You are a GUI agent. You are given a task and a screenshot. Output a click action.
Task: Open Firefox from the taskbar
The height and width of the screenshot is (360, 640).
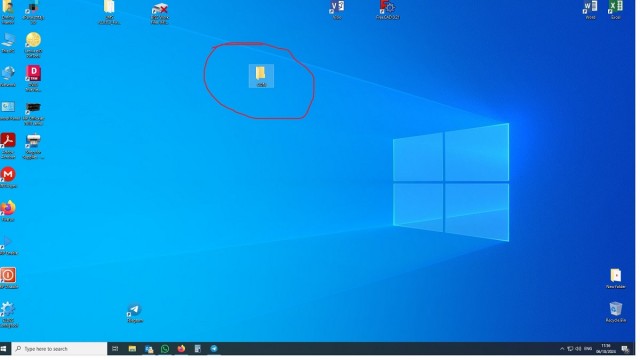[181, 349]
